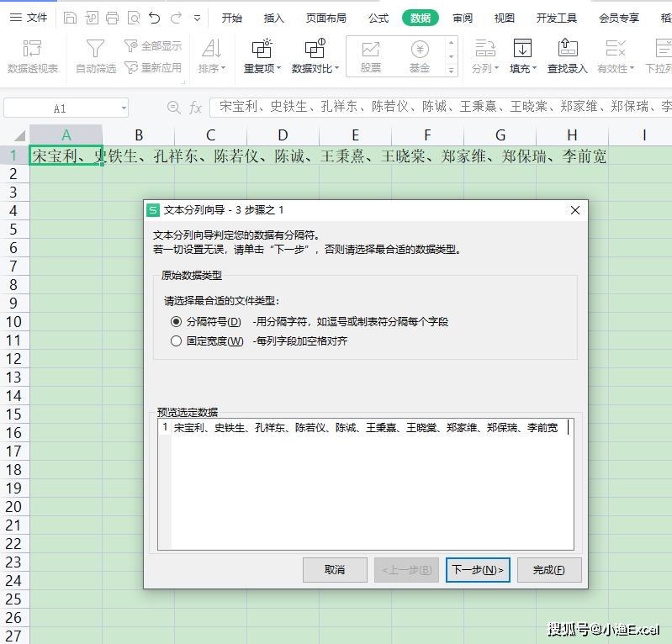
Task: Click the zoom magnifier icon beside formula bar
Action: tap(173, 107)
